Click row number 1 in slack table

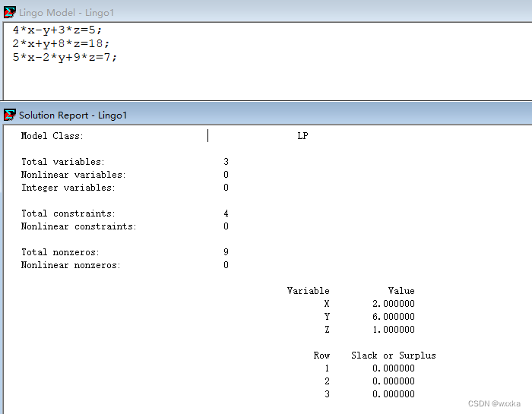[327, 368]
